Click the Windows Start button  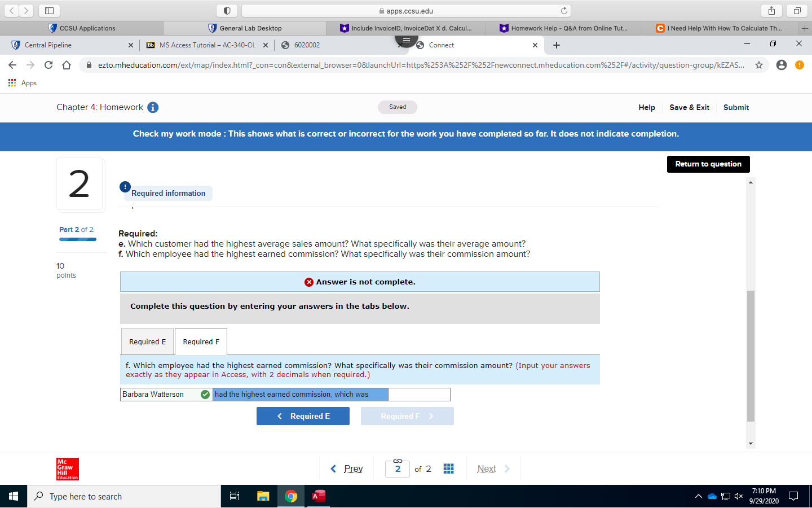tap(13, 496)
